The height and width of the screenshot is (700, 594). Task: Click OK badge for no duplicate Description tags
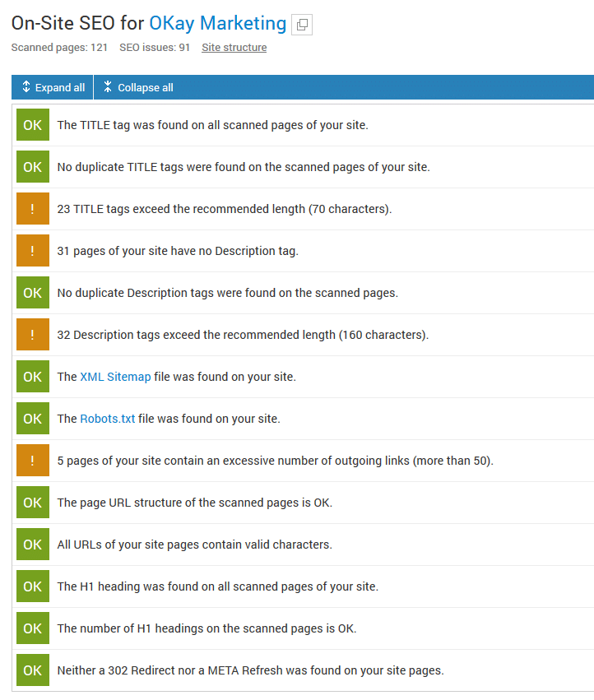click(x=33, y=293)
